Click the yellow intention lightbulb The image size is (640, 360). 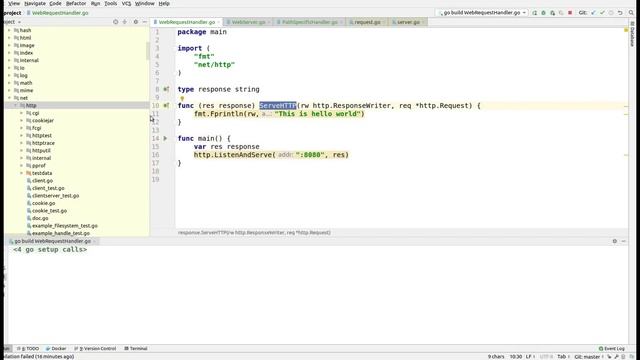182,98
